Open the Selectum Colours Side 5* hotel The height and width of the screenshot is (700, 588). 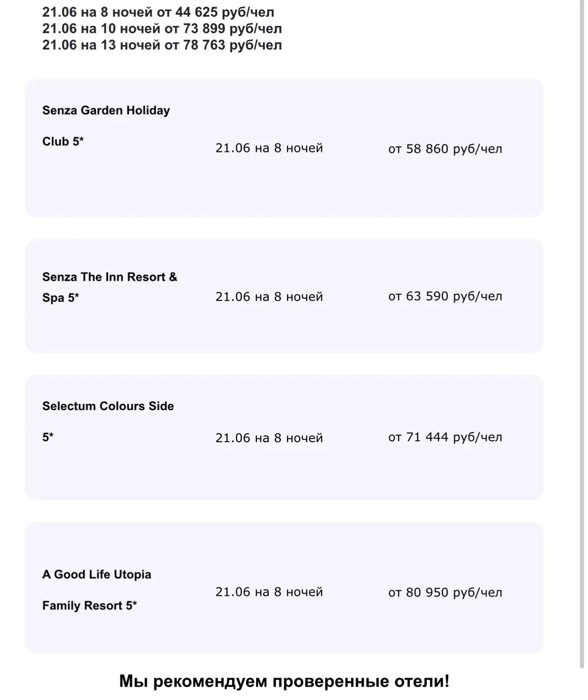pyautogui.click(x=108, y=421)
